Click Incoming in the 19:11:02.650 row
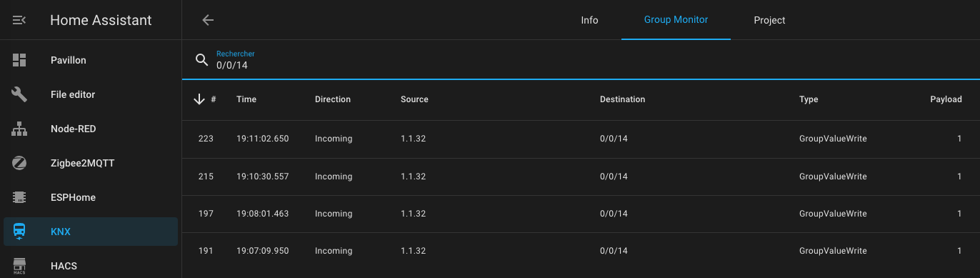980x278 pixels. tap(334, 139)
